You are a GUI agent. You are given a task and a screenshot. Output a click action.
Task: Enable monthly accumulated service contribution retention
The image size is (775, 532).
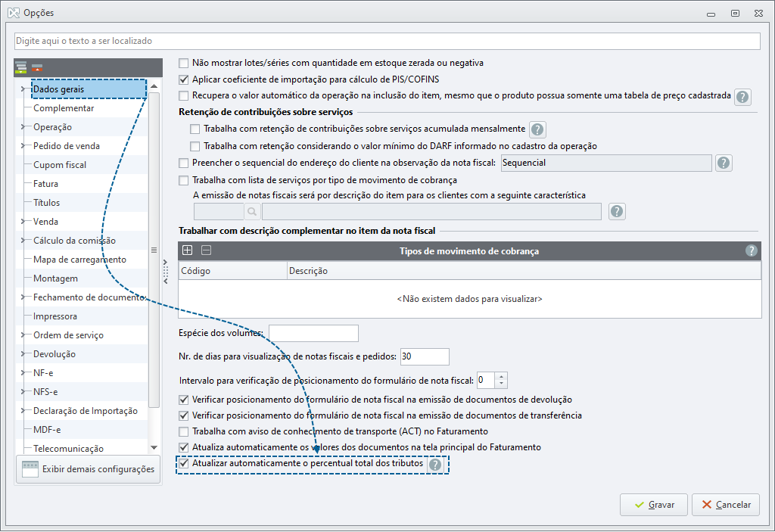(195, 129)
